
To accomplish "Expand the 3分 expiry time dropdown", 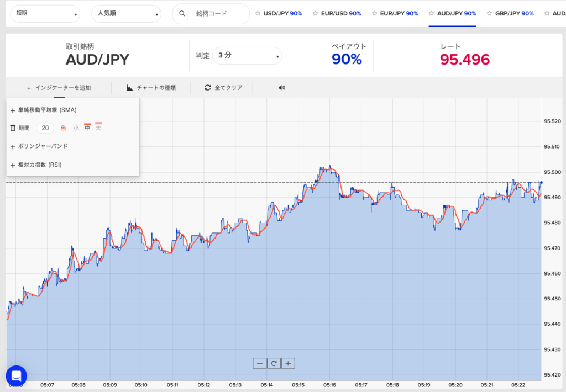I will (247, 56).
